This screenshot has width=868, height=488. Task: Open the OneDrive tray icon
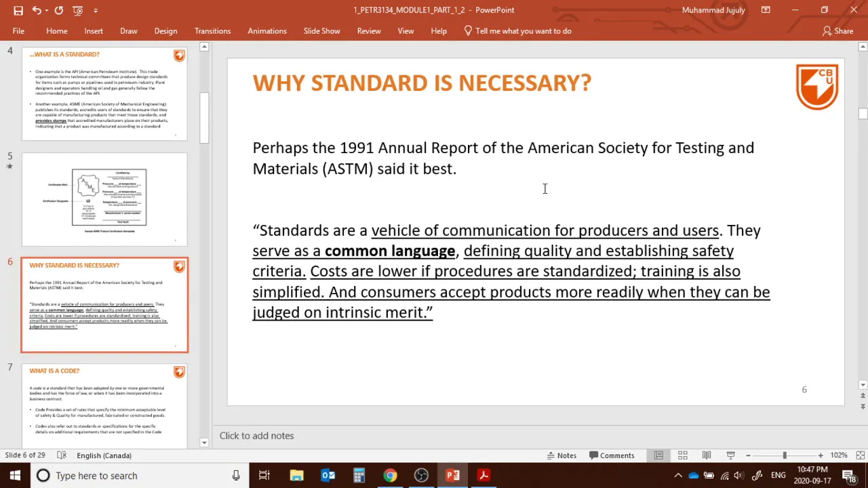[693, 476]
